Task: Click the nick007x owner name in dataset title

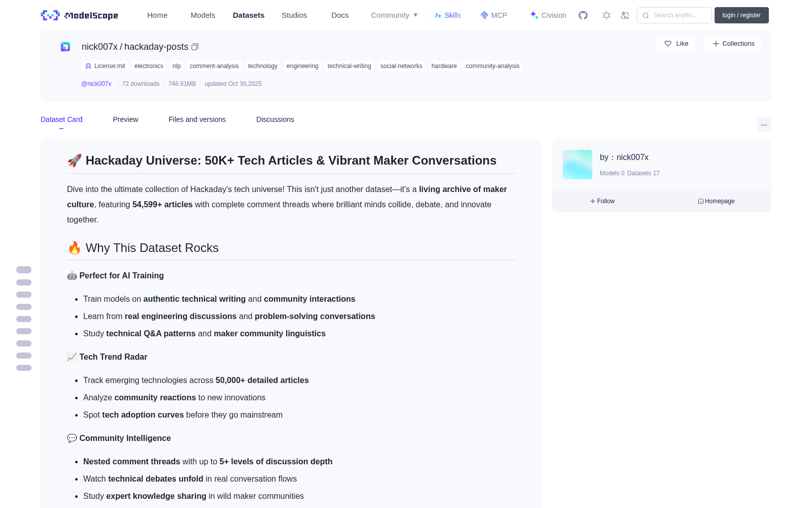Action: pos(99,47)
